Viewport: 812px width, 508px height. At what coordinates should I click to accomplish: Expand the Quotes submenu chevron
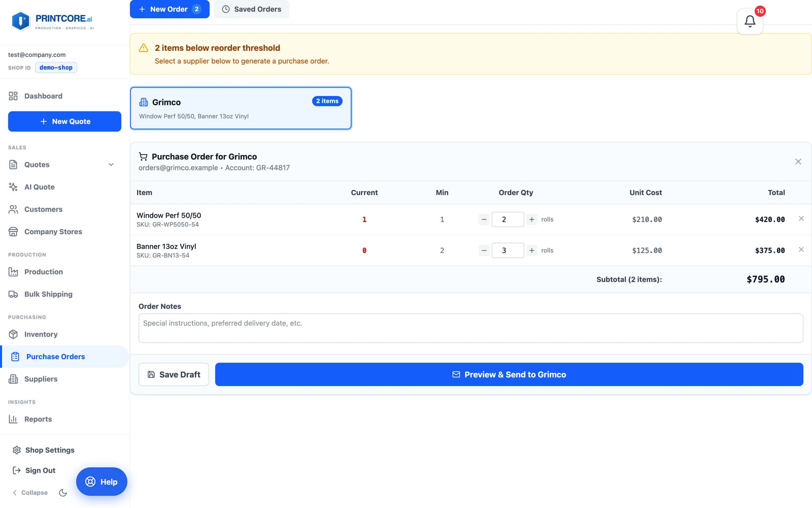click(x=111, y=165)
